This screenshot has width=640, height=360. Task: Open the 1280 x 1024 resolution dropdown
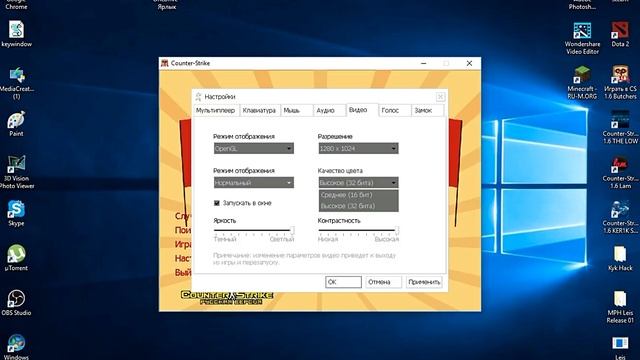point(358,149)
